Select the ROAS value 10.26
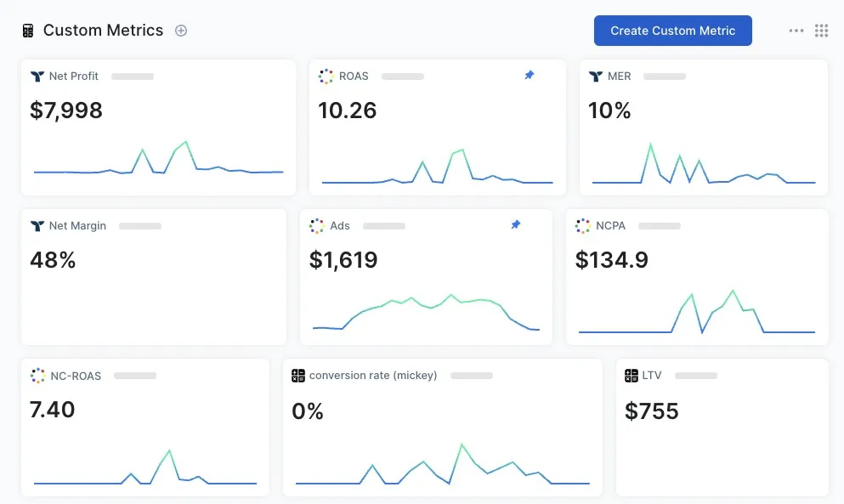The image size is (844, 504). pyautogui.click(x=347, y=110)
